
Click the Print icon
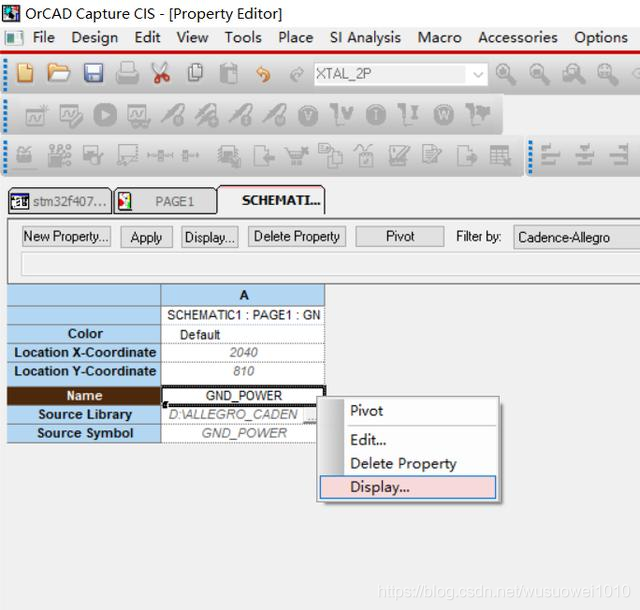pos(127,73)
